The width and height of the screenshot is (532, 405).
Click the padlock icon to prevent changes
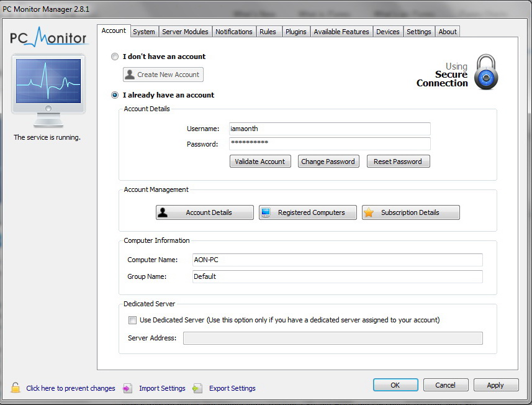pyautogui.click(x=16, y=388)
